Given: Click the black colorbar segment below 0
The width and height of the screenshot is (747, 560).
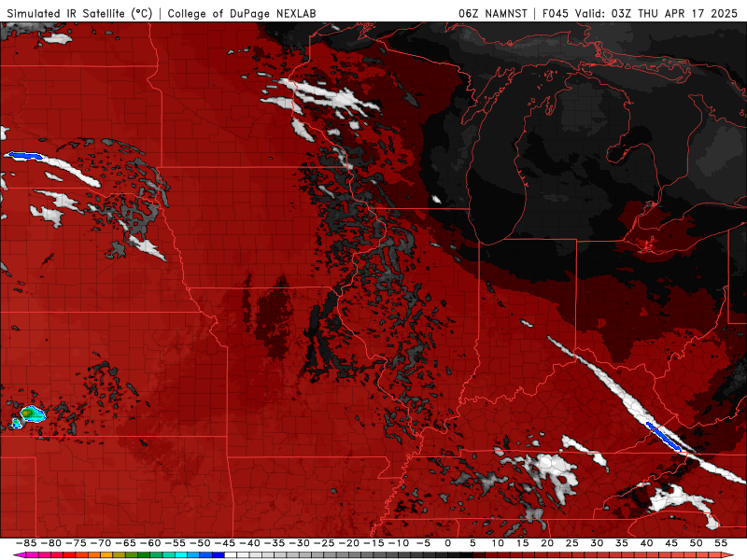Looking at the screenshot, I should [x=454, y=555].
